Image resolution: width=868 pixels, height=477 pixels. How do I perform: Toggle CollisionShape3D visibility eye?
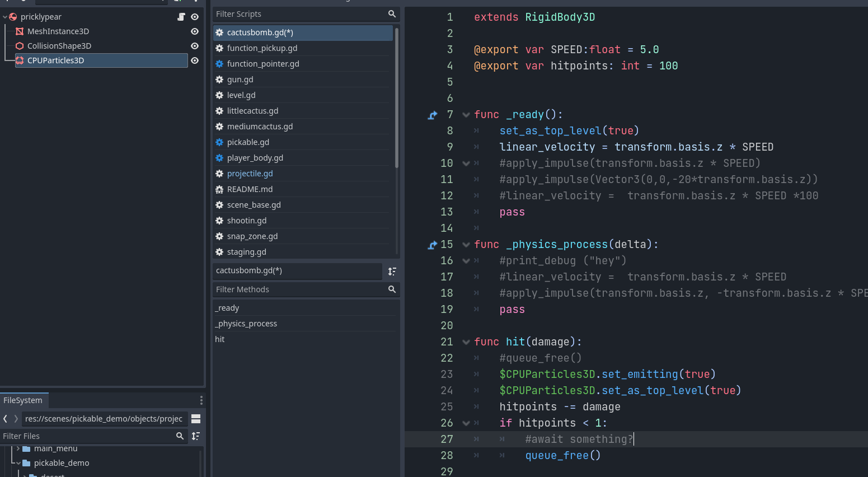[195, 46]
